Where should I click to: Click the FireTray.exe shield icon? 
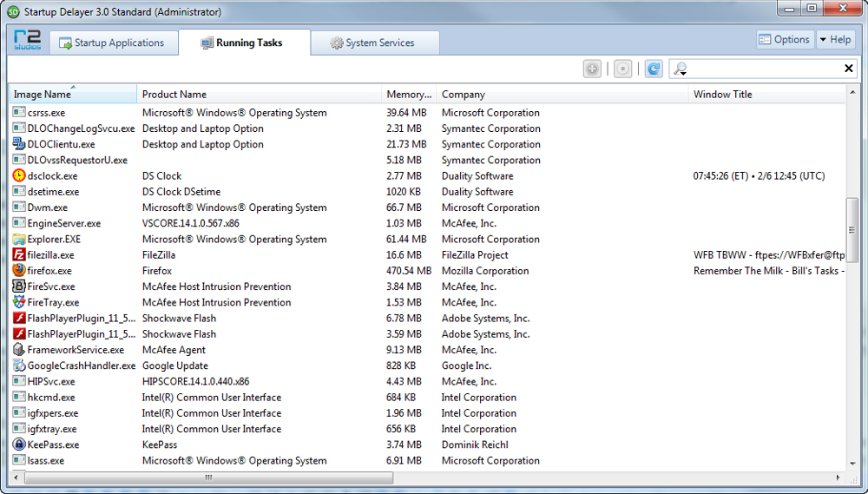[x=19, y=302]
